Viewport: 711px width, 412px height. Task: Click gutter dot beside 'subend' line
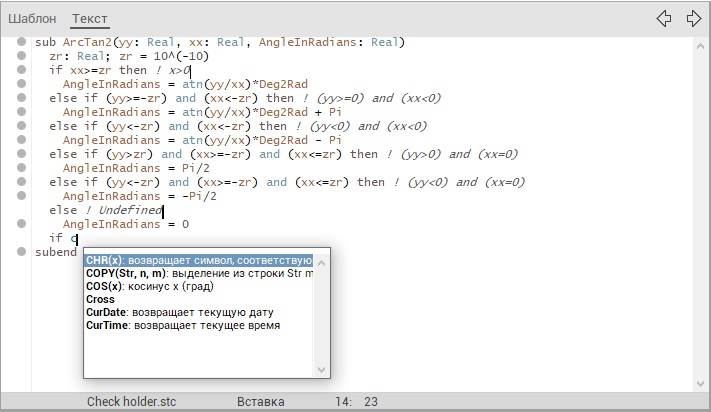pyautogui.click(x=21, y=252)
